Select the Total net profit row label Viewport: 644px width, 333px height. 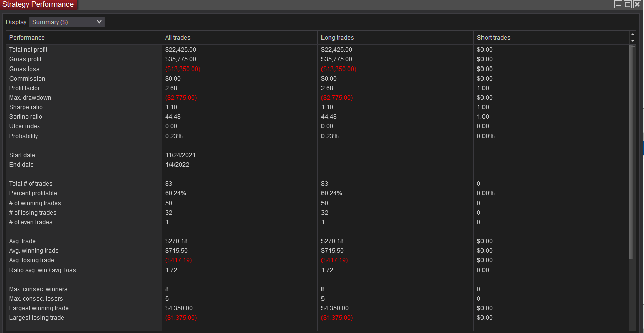[28, 50]
